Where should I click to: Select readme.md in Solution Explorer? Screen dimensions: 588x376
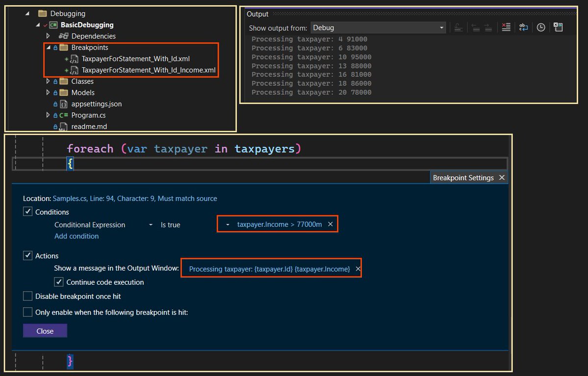(x=89, y=127)
